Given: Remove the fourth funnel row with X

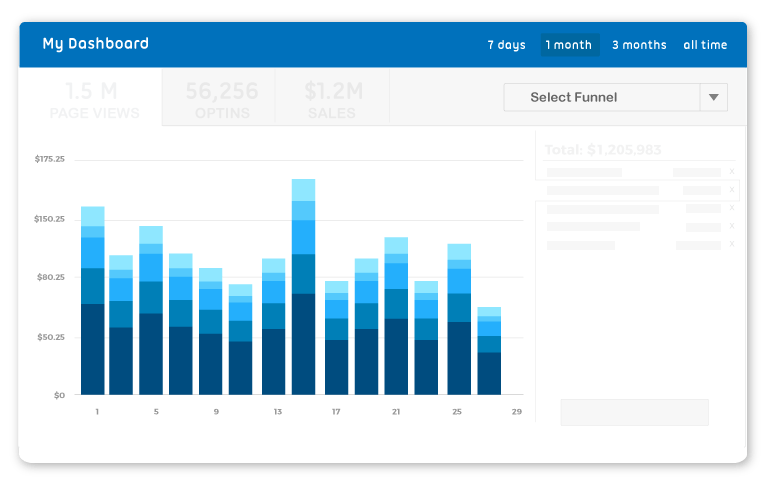Looking at the screenshot, I should (732, 226).
